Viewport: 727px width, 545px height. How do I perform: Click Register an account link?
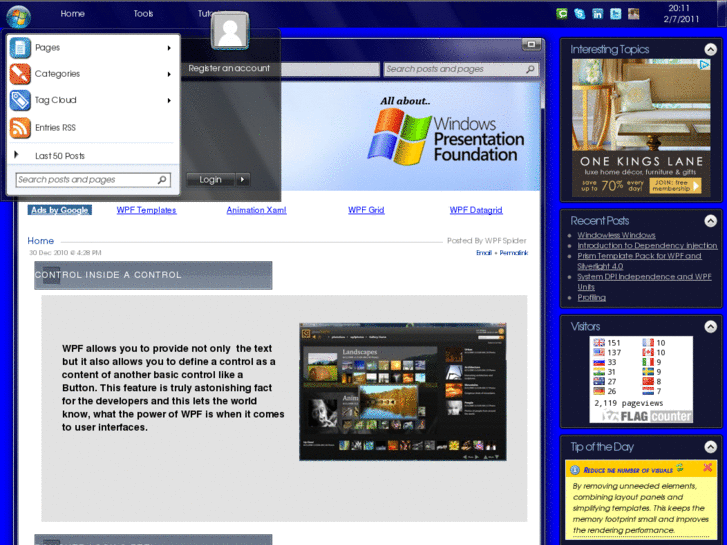point(229,68)
